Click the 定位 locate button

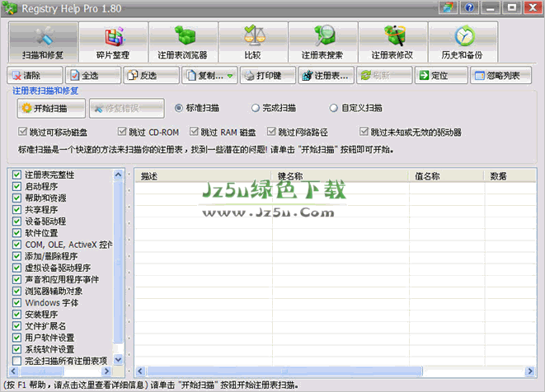tap(441, 75)
